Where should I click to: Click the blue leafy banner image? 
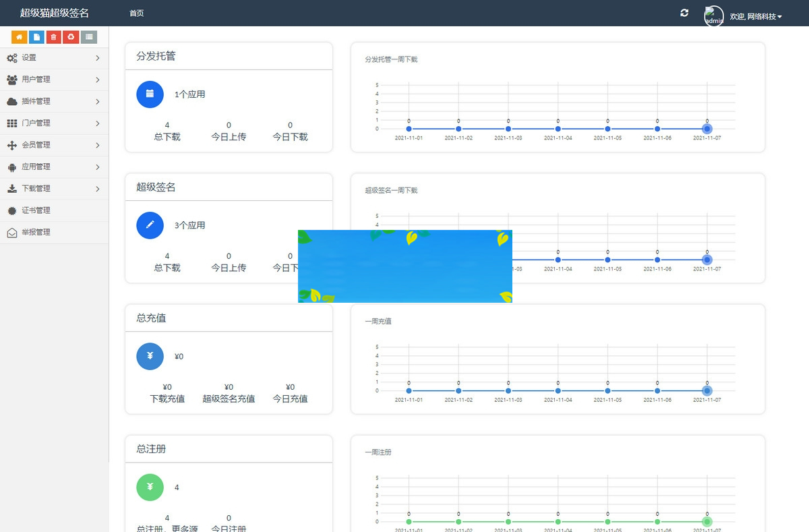tap(404, 266)
